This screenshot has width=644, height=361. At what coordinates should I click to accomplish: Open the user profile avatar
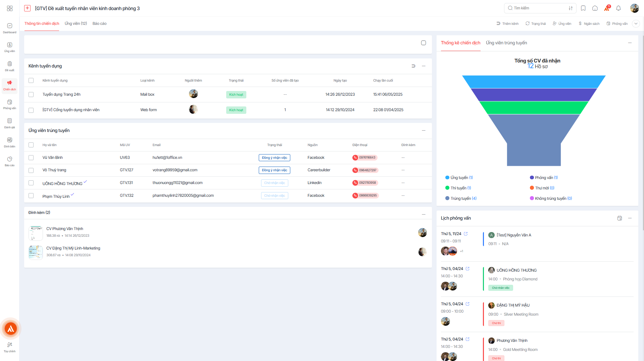pos(634,8)
